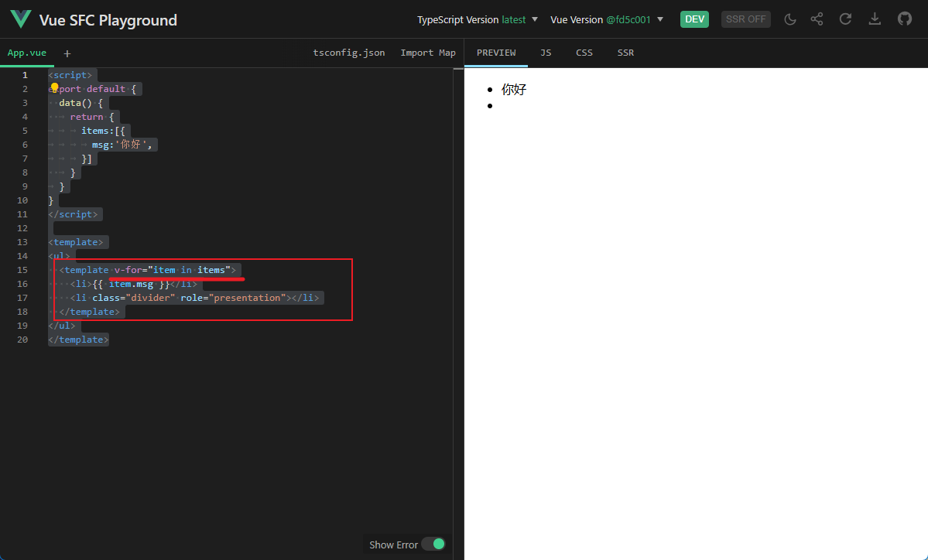The image size is (928, 560).
Task: Switch to the CSS output tab
Action: pos(584,53)
